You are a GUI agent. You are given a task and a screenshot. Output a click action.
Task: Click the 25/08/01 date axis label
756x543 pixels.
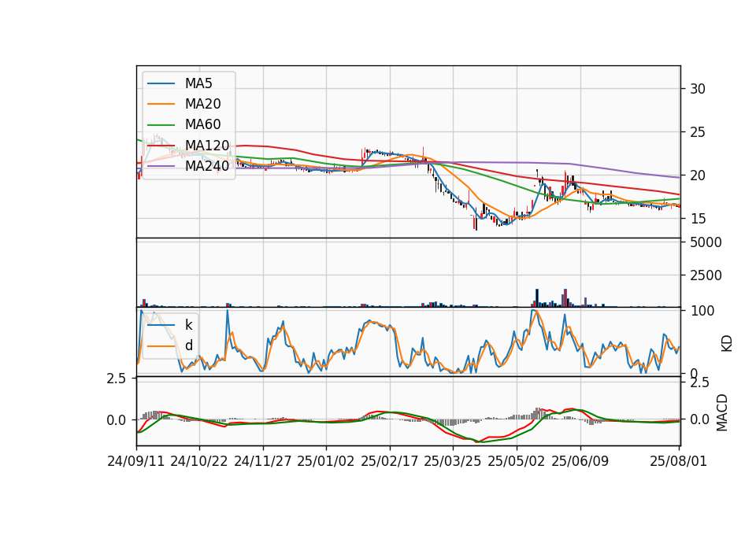tap(678, 461)
